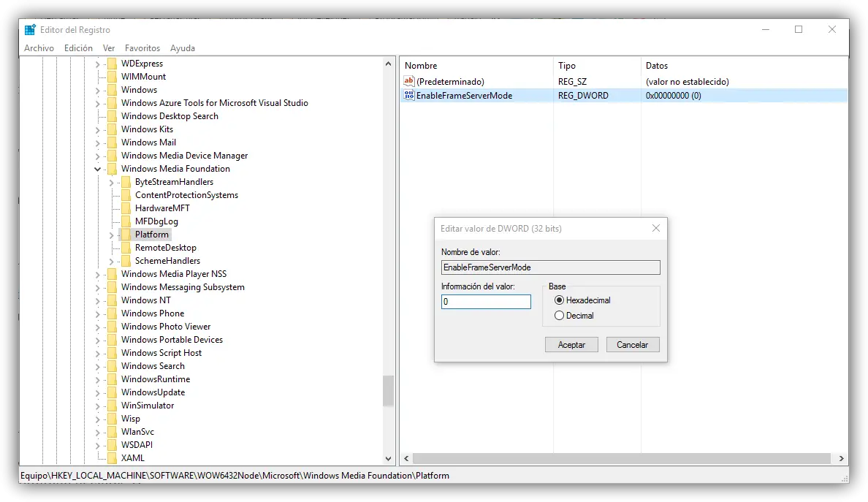Click the RemoteDesktop folder icon
This screenshot has height=502, width=868.
point(126,248)
